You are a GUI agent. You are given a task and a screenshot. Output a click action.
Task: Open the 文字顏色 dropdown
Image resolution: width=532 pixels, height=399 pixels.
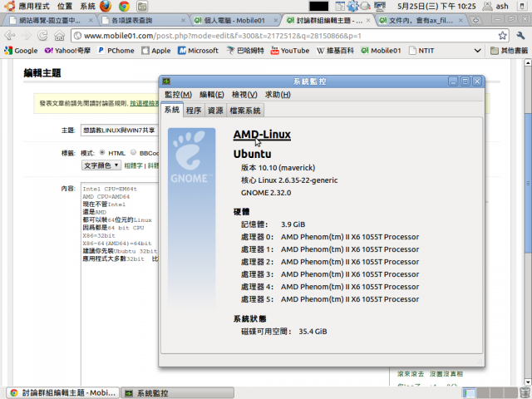pos(101,165)
